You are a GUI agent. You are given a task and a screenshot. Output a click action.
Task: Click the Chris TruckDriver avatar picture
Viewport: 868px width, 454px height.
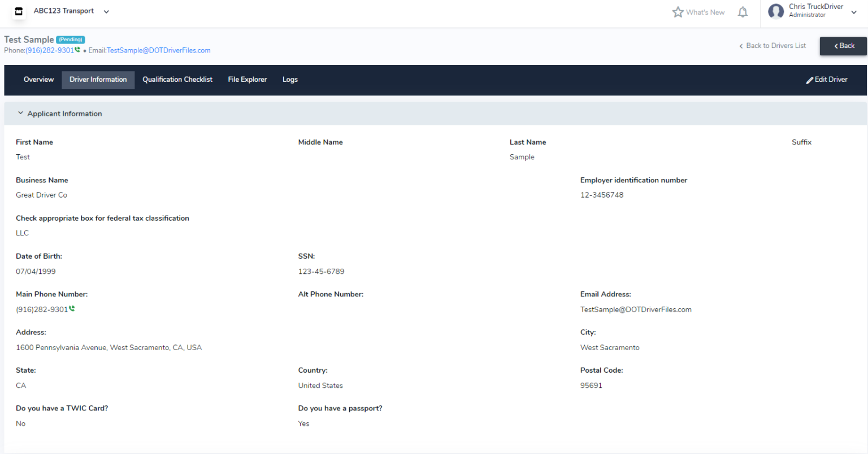[776, 11]
